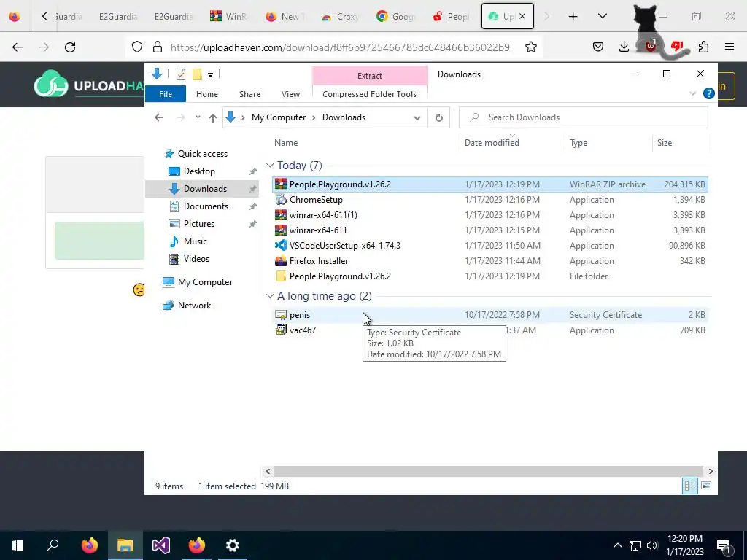Bookmark this page with the star icon
The width and height of the screenshot is (747, 560).
coord(531,47)
